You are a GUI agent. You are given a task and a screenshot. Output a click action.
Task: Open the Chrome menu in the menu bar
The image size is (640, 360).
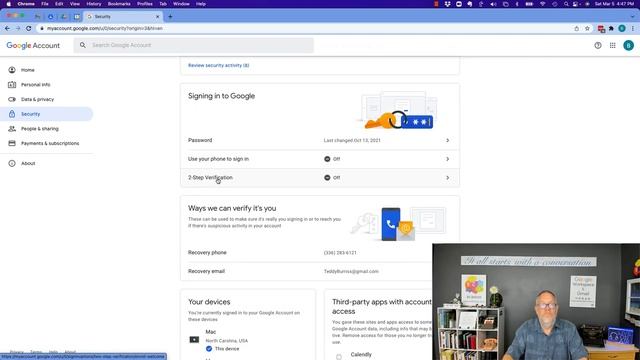(x=26, y=4)
